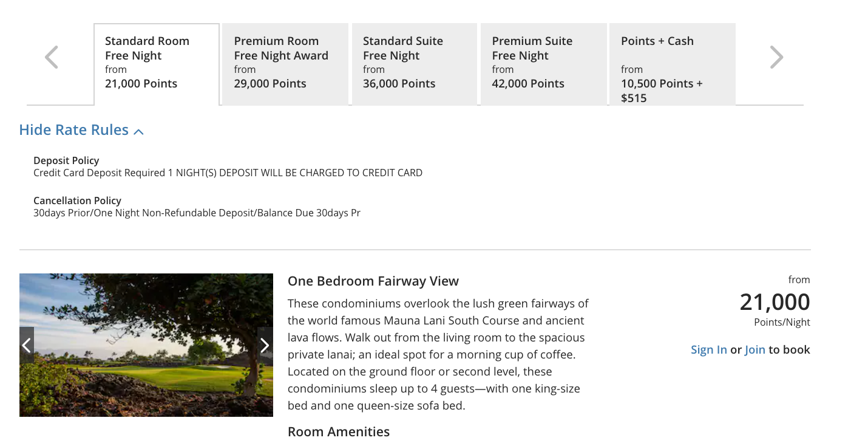Click the right arrow of the rate carousel
This screenshot has width=868, height=446.
tap(776, 58)
